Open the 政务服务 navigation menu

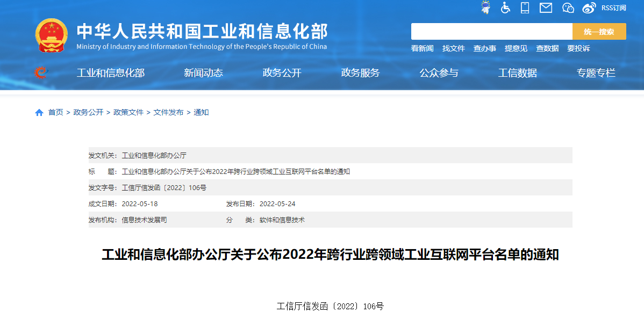click(x=360, y=73)
